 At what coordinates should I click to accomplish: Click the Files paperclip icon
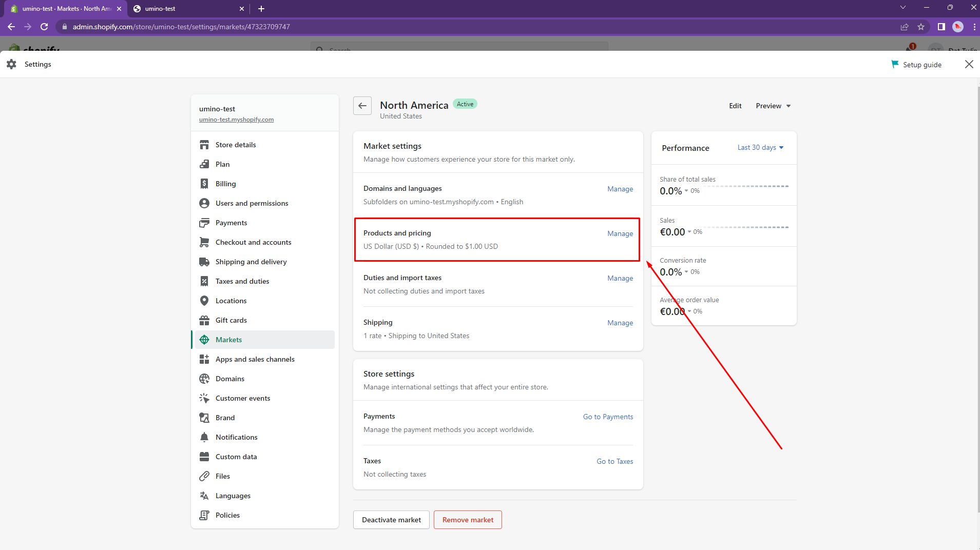point(204,476)
